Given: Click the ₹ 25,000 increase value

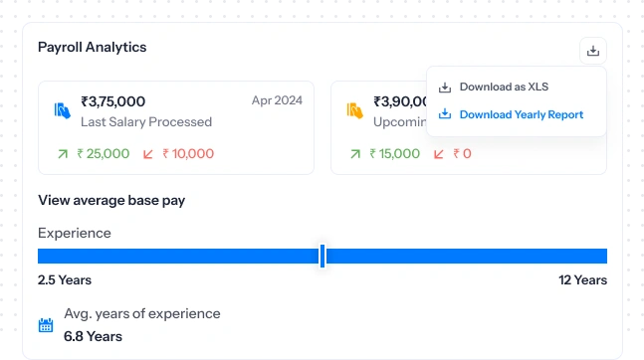Looking at the screenshot, I should 104,154.
